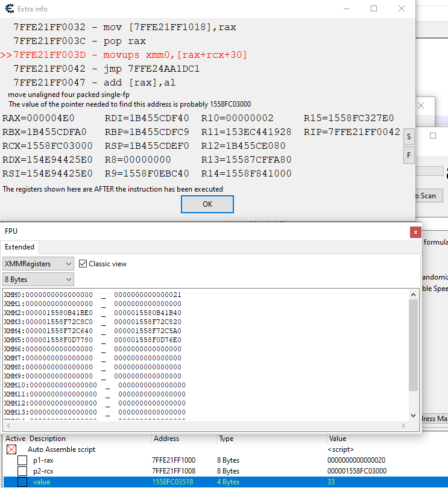Activate the p1-rax entry checkbox
448x488 pixels.
pos(22,460)
